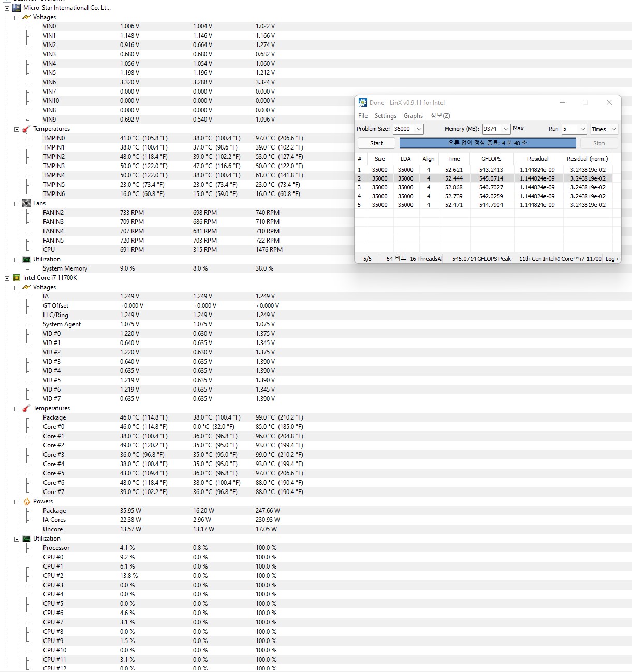Click the Log button in LinX status bar

pos(612,259)
